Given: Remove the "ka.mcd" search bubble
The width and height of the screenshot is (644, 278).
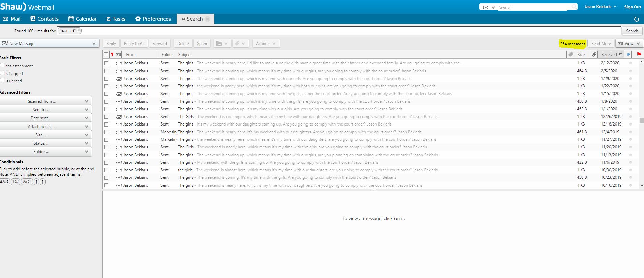Looking at the screenshot, I should (79, 30).
